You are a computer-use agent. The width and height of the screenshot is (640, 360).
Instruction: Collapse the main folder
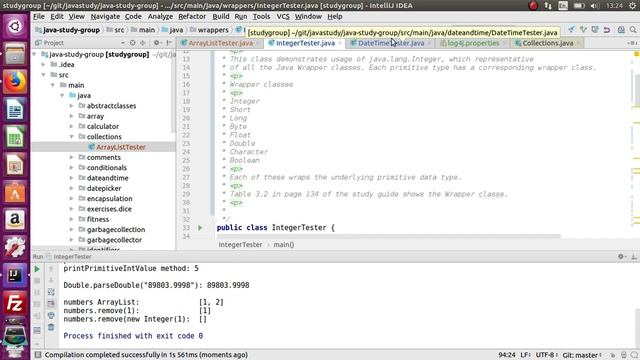(x=53, y=85)
